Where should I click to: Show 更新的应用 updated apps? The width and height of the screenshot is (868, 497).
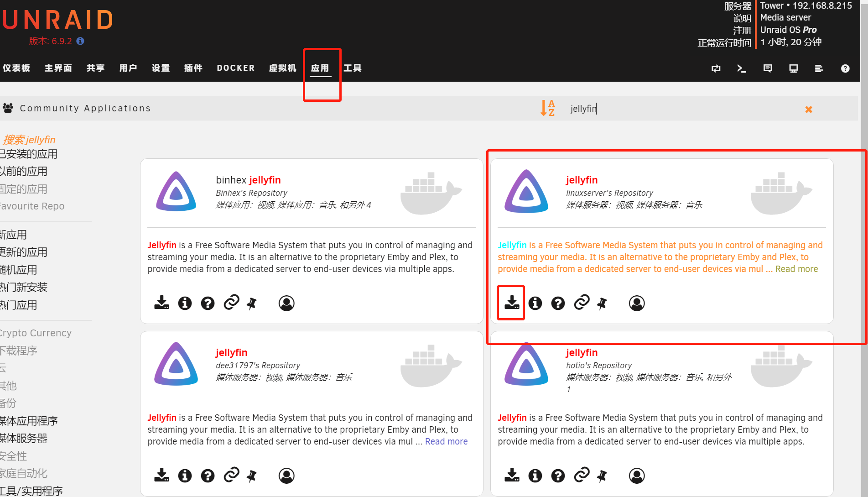[23, 252]
